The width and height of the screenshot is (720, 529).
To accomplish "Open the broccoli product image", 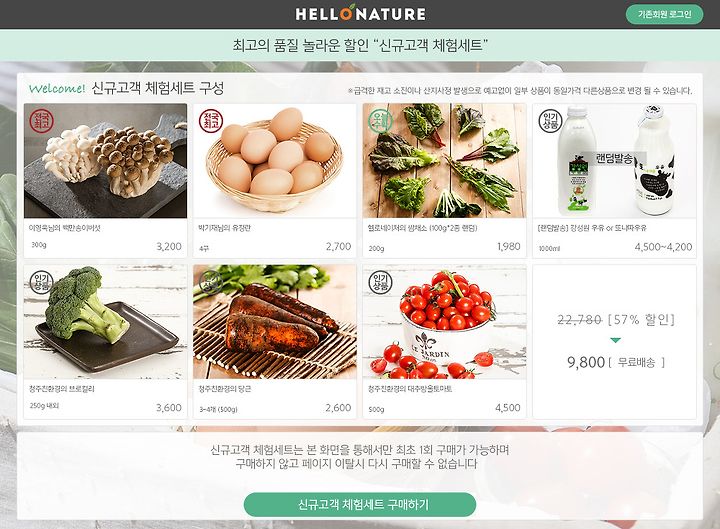I will coord(106,322).
